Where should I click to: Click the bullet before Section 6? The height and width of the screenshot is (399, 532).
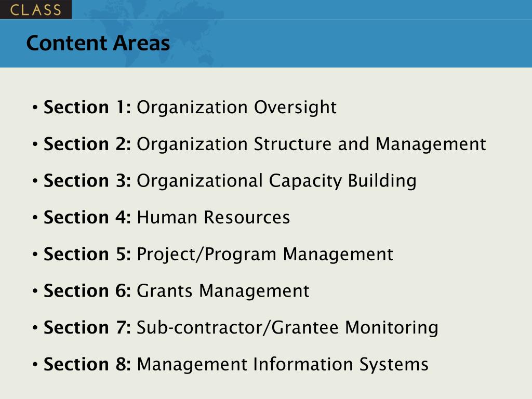pos(35,291)
